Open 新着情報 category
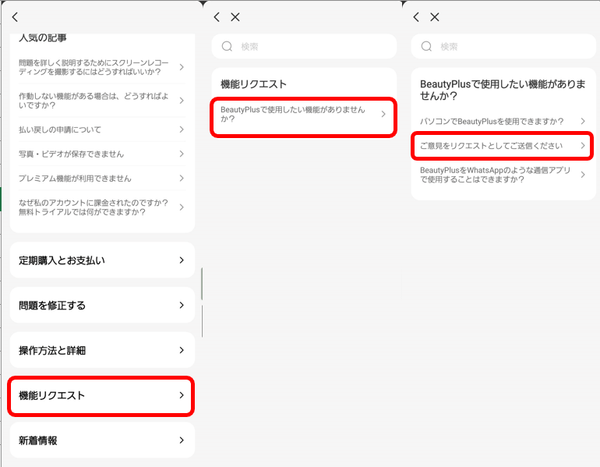The image size is (600, 467). (102, 440)
